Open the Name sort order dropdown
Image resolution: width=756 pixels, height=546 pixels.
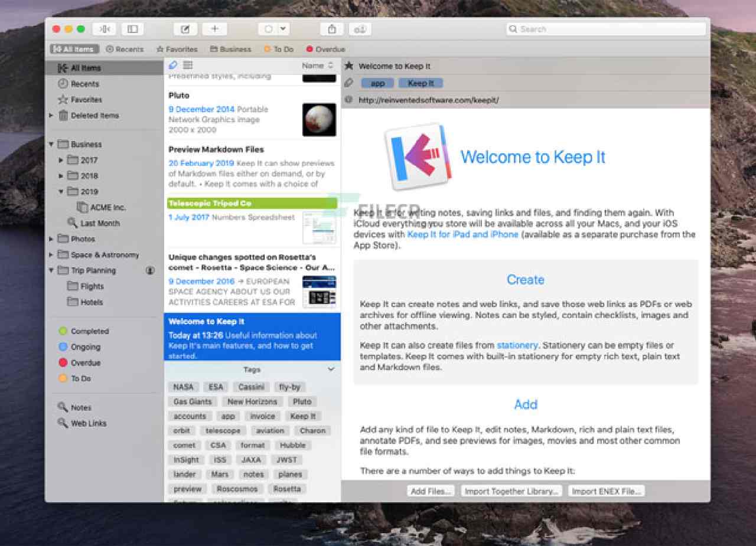click(x=318, y=66)
